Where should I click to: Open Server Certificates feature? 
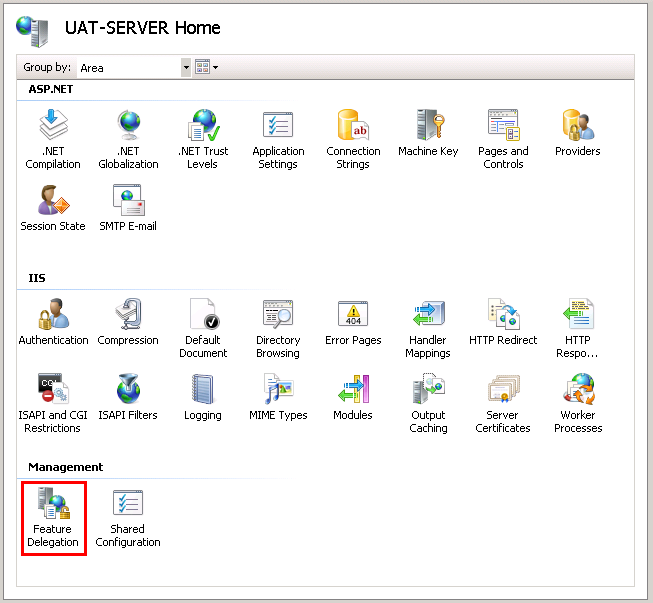click(x=503, y=403)
